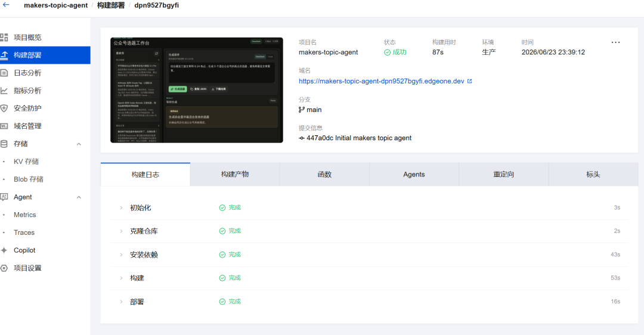The width and height of the screenshot is (644, 335).
Task: Switch to the 构建产物 tab
Action: 235,175
